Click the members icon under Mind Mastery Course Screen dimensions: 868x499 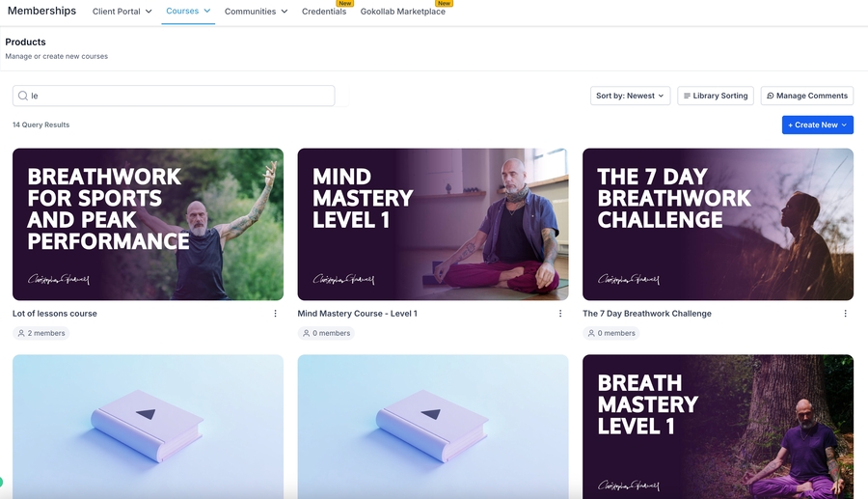(x=306, y=333)
